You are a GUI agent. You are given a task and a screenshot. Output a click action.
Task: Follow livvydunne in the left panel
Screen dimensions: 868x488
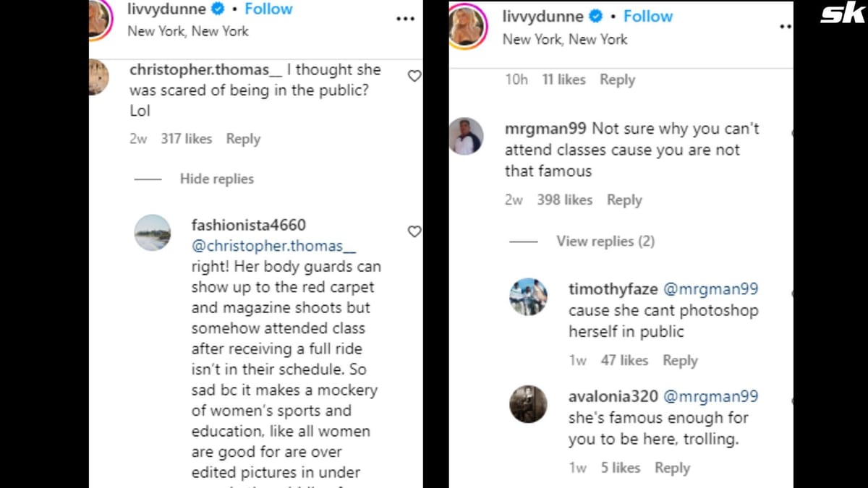268,9
